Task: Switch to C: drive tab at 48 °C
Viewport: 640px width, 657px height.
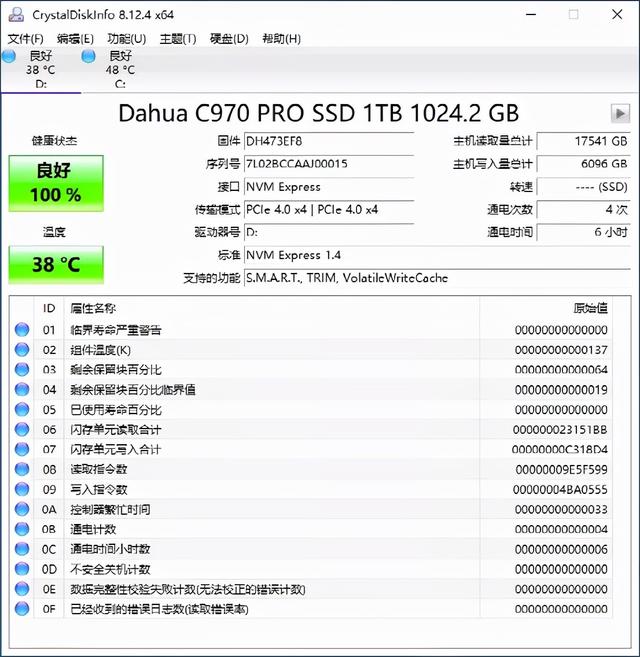Action: pyautogui.click(x=120, y=69)
